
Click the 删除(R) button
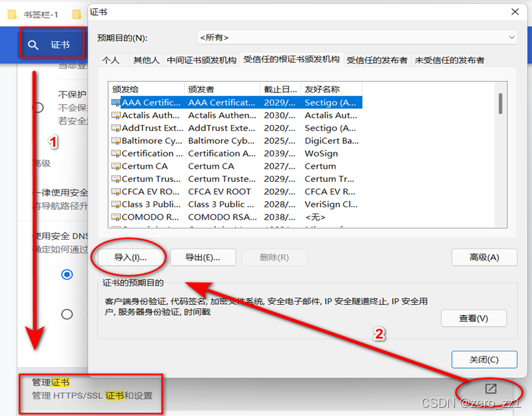pos(275,257)
